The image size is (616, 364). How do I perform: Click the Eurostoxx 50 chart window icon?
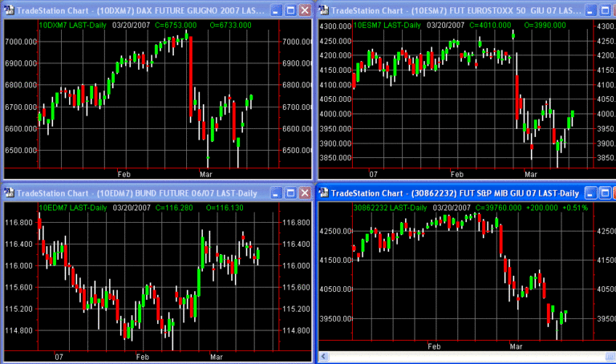coord(324,10)
